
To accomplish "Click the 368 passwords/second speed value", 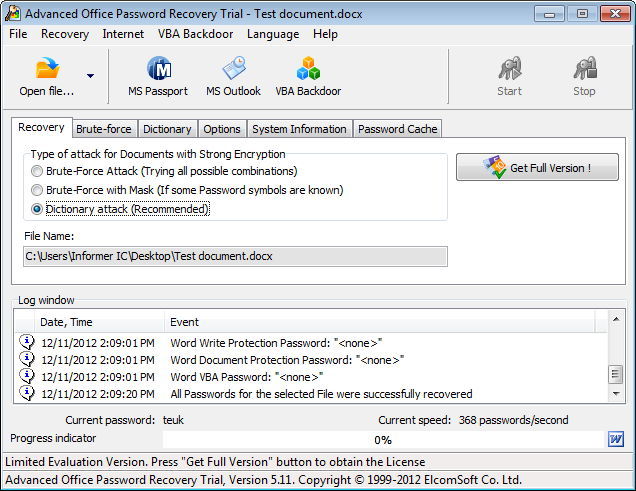I will (x=514, y=420).
